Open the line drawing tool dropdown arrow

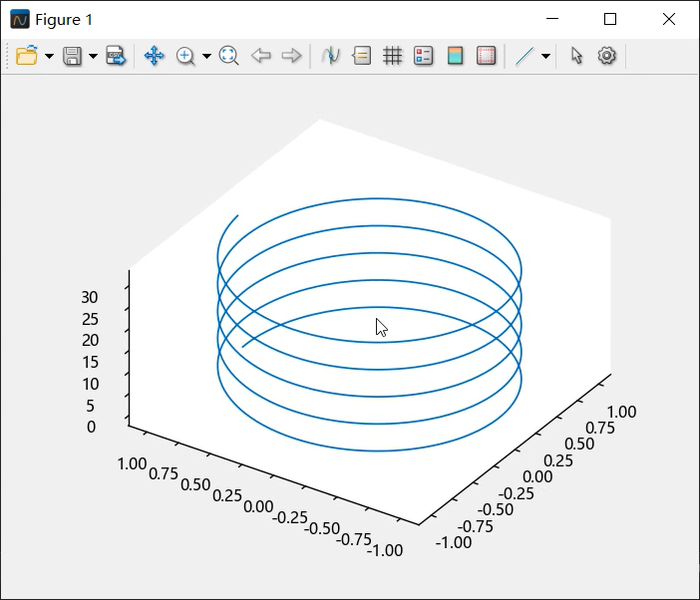(x=545, y=57)
